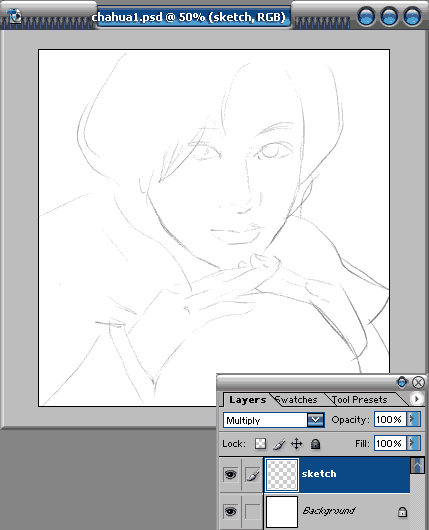This screenshot has width=429, height=530.
Task: Switch to the Tool Presets tab
Action: coord(359,400)
